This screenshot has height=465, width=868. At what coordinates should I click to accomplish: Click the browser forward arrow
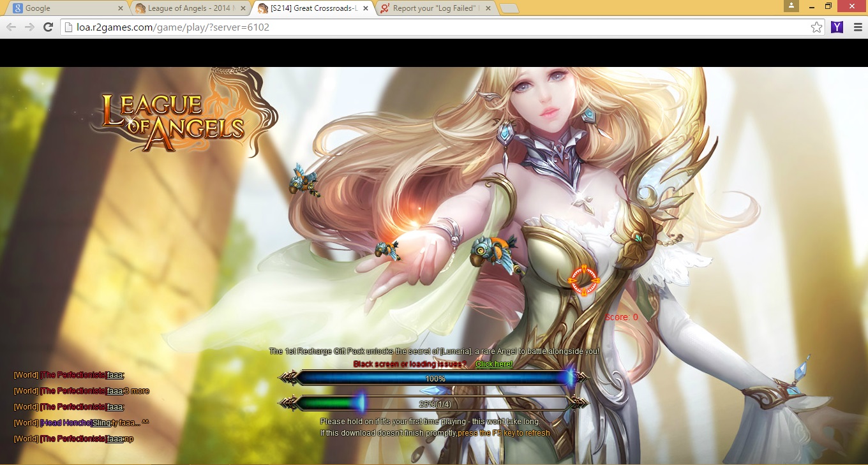pos(29,27)
